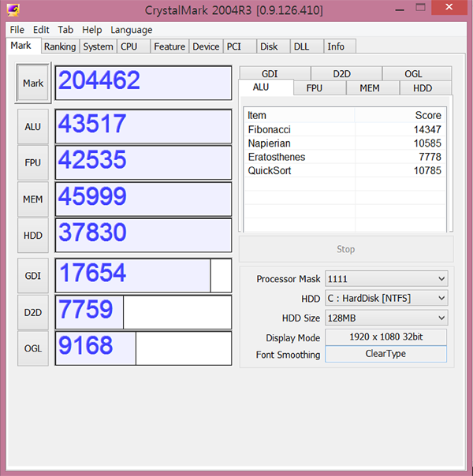This screenshot has width=473, height=476.
Task: Run the MEM benchmark button
Action: (x=33, y=199)
